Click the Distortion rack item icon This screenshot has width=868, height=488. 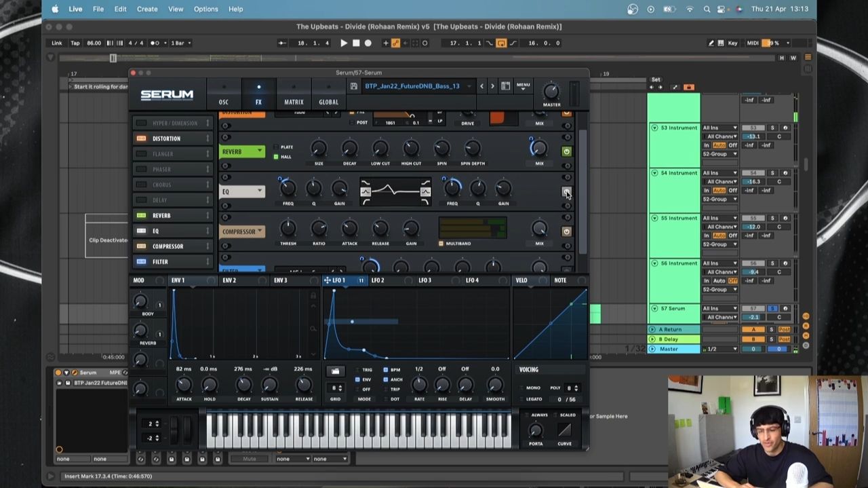tap(141, 138)
